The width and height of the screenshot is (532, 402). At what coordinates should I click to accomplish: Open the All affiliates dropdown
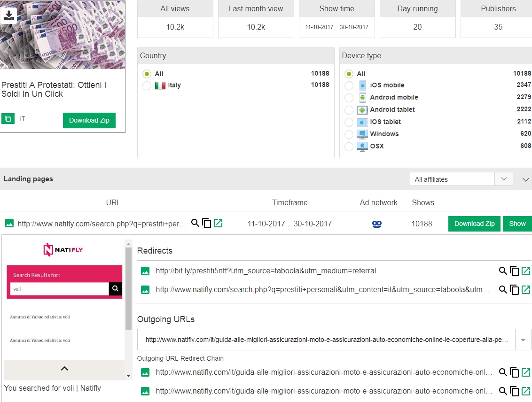[462, 179]
